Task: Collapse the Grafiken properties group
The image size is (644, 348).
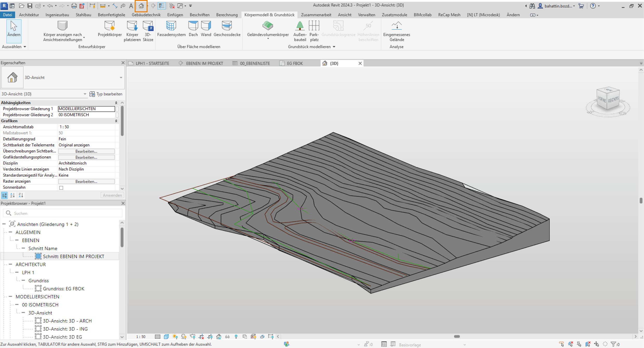Action: (x=116, y=121)
